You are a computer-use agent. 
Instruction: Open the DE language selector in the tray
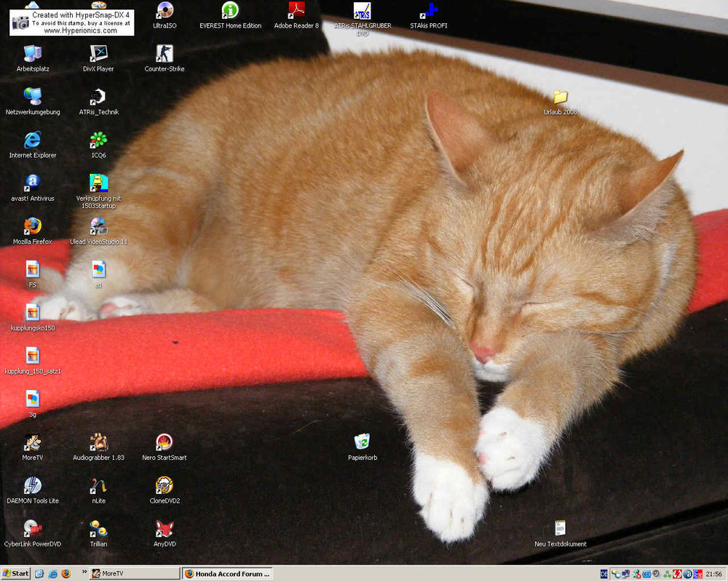[604, 573]
